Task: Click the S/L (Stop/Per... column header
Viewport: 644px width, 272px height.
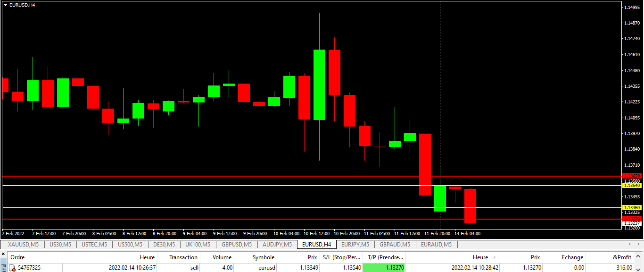Action: coord(341,257)
